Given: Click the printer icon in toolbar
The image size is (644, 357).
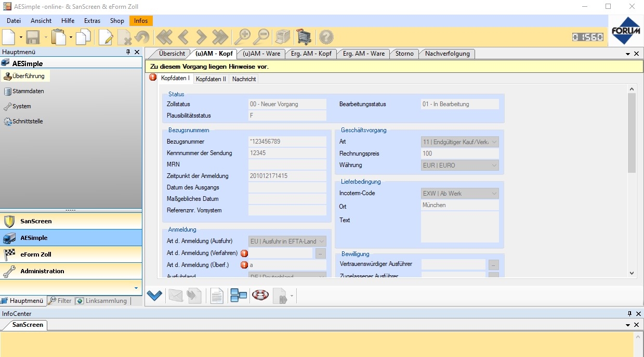Looking at the screenshot, I should pyautogui.click(x=282, y=37).
